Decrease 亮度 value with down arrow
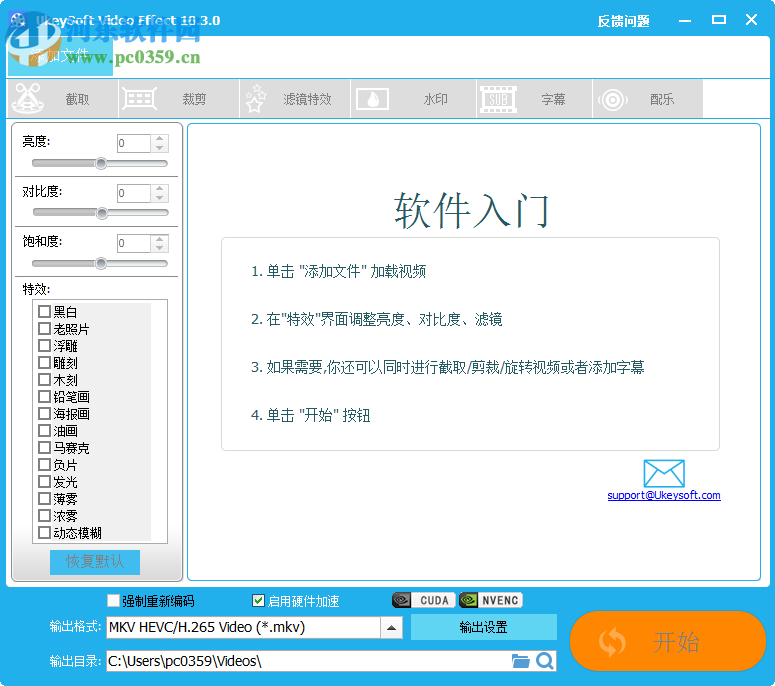The image size is (775, 686). [x=160, y=148]
